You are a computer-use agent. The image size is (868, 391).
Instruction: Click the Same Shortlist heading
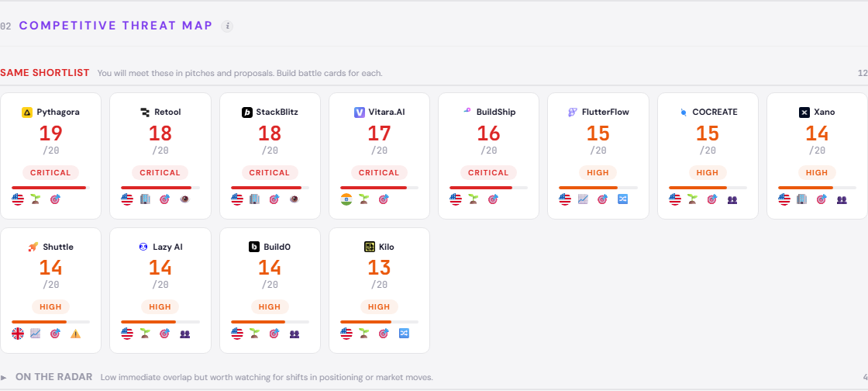tap(45, 73)
